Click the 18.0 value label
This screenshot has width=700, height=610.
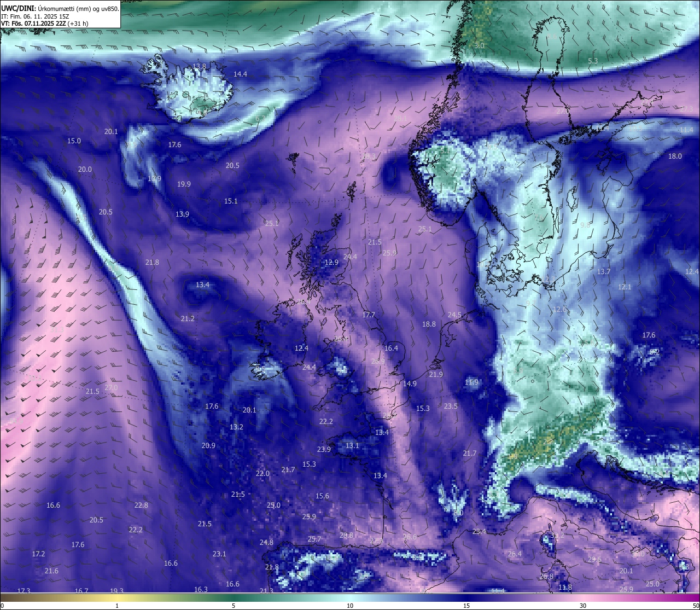coord(675,156)
